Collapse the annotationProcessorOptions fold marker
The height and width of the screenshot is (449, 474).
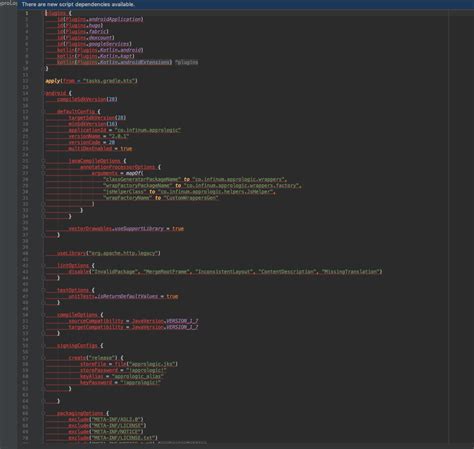coord(44,167)
